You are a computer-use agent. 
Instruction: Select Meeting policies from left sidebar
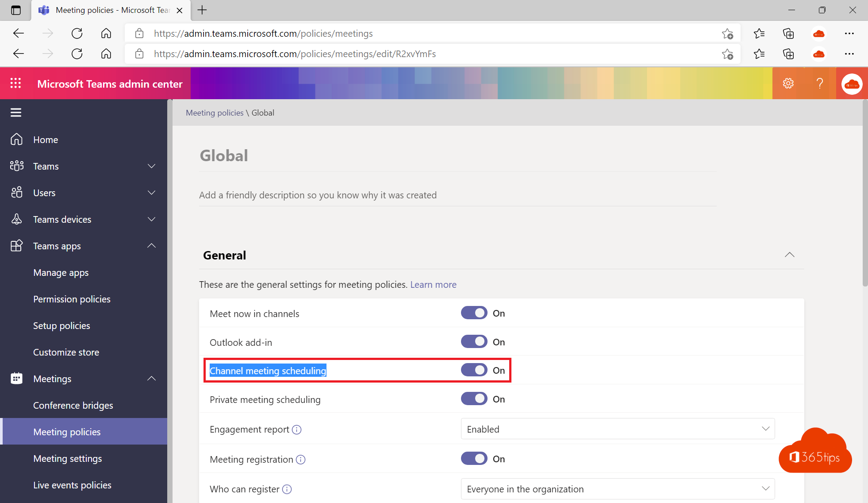click(x=67, y=431)
